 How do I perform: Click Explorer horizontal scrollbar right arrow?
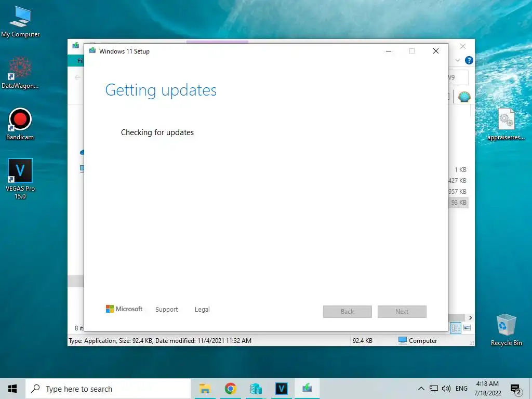(x=470, y=317)
